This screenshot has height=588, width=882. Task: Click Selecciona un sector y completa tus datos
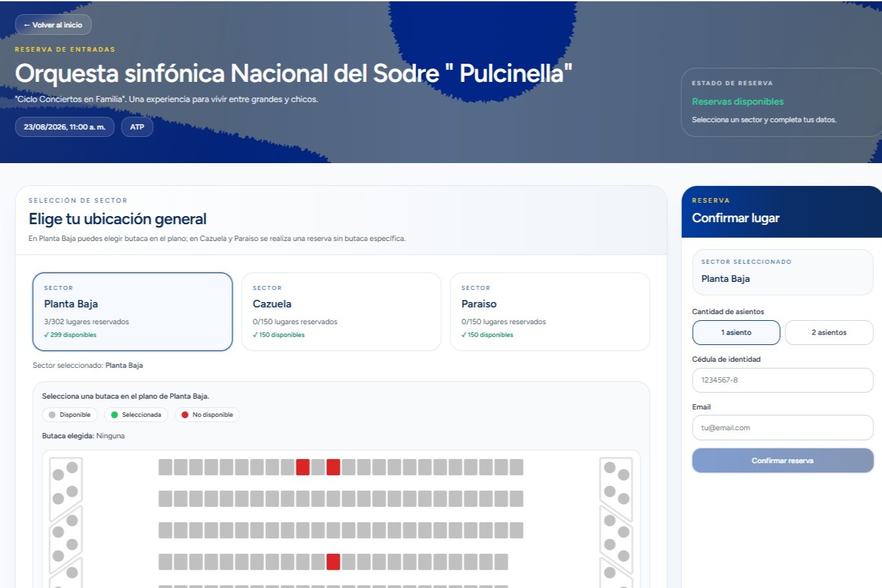(x=764, y=119)
